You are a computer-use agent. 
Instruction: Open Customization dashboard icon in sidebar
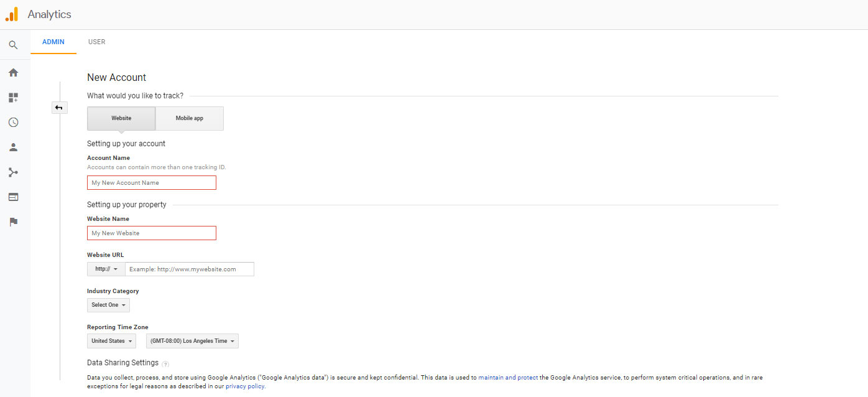(13, 97)
